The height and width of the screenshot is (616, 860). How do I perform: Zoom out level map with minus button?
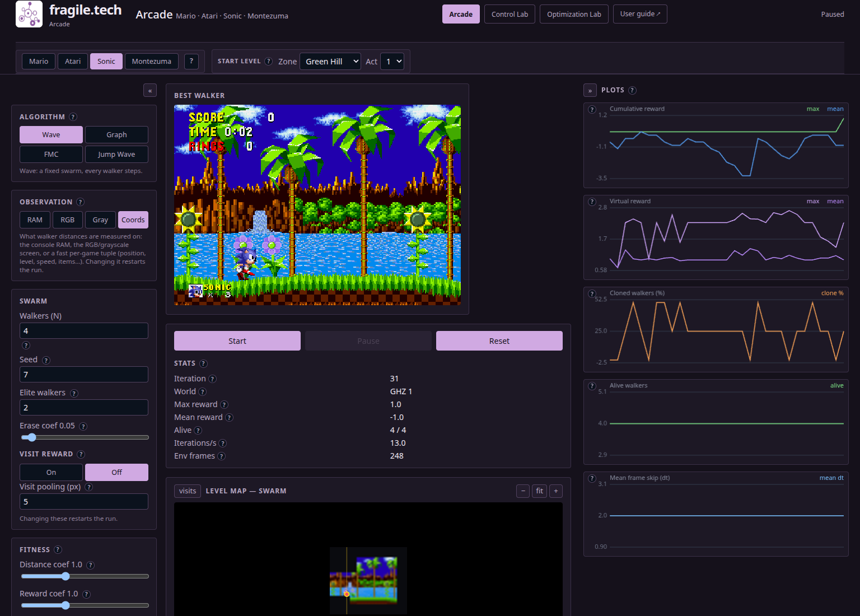coord(523,491)
